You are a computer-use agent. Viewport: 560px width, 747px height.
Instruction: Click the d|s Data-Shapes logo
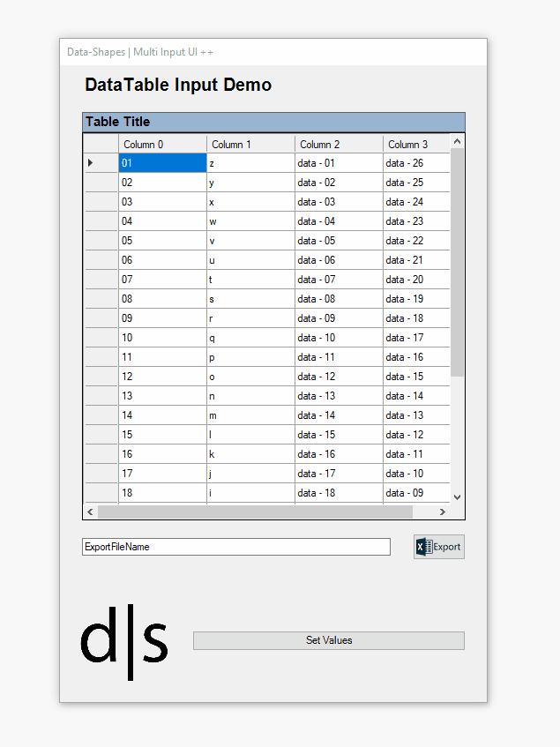pos(124,641)
